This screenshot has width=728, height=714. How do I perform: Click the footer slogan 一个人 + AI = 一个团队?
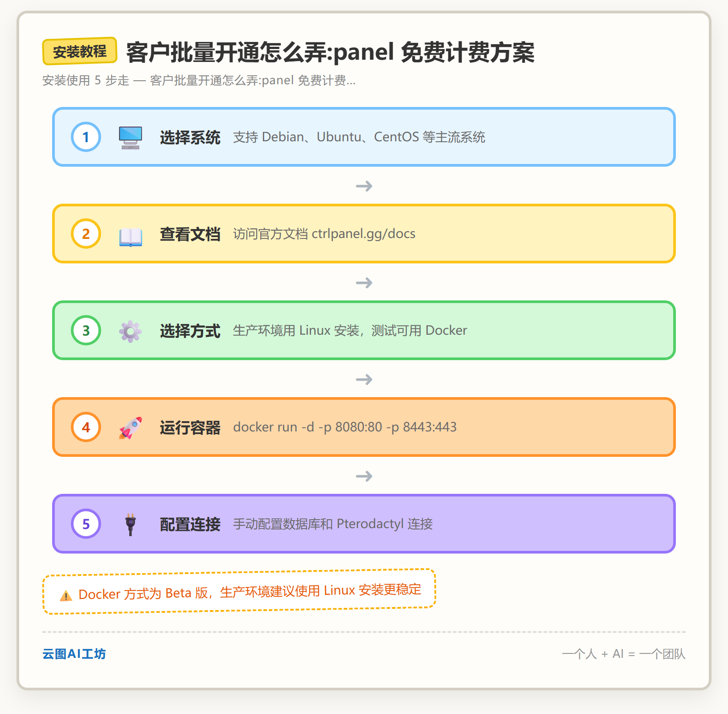click(624, 654)
